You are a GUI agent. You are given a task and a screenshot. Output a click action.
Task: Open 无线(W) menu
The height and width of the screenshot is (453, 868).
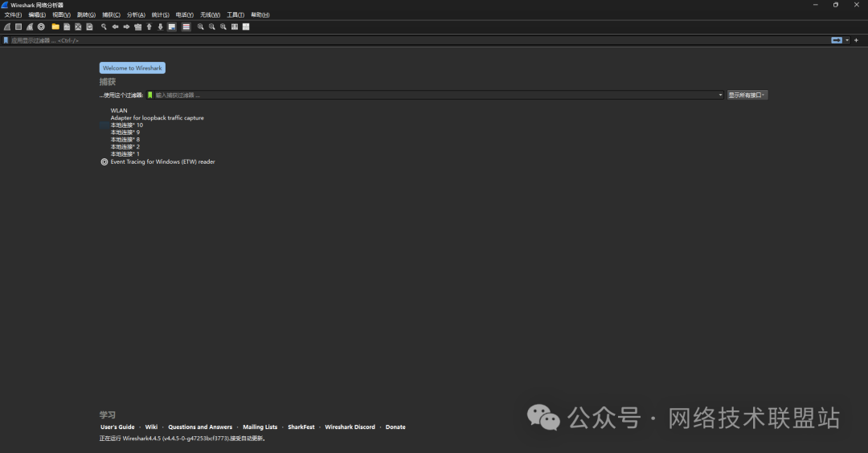pos(210,15)
